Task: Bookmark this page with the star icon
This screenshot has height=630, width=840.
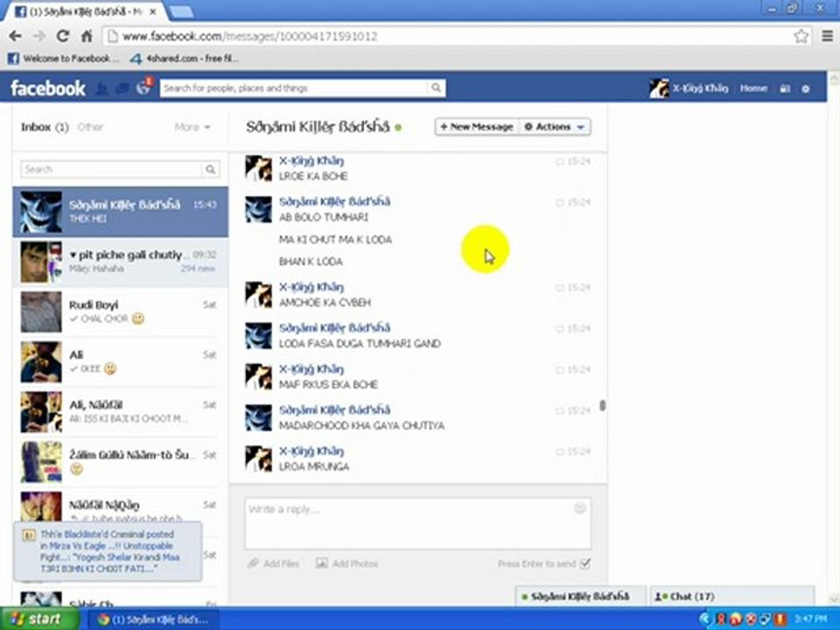Action: tap(801, 37)
